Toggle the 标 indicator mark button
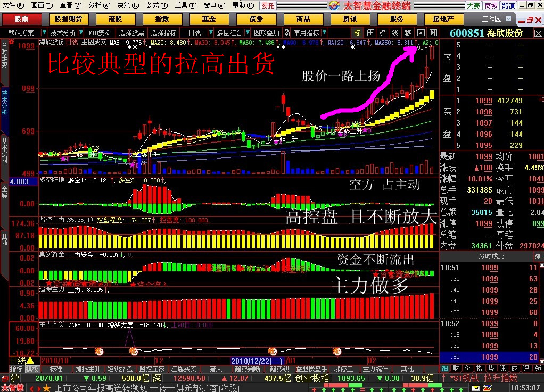The width and height of the screenshot is (544, 392). tap(357, 33)
